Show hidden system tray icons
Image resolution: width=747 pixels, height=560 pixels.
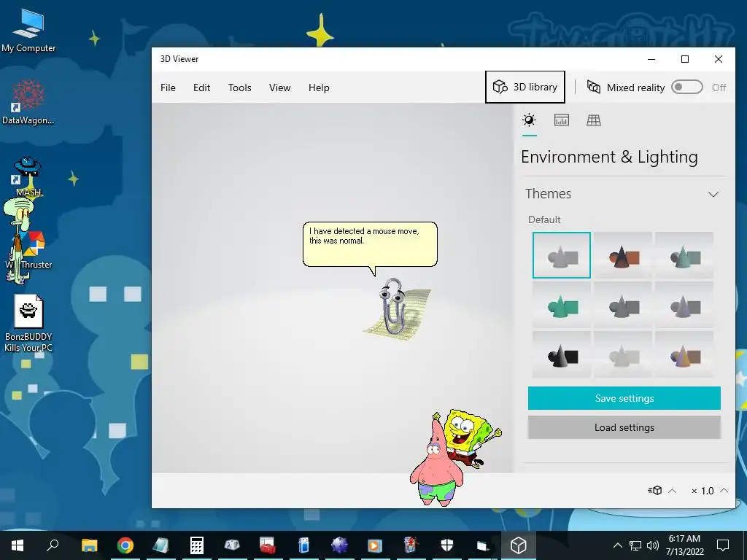click(x=617, y=545)
